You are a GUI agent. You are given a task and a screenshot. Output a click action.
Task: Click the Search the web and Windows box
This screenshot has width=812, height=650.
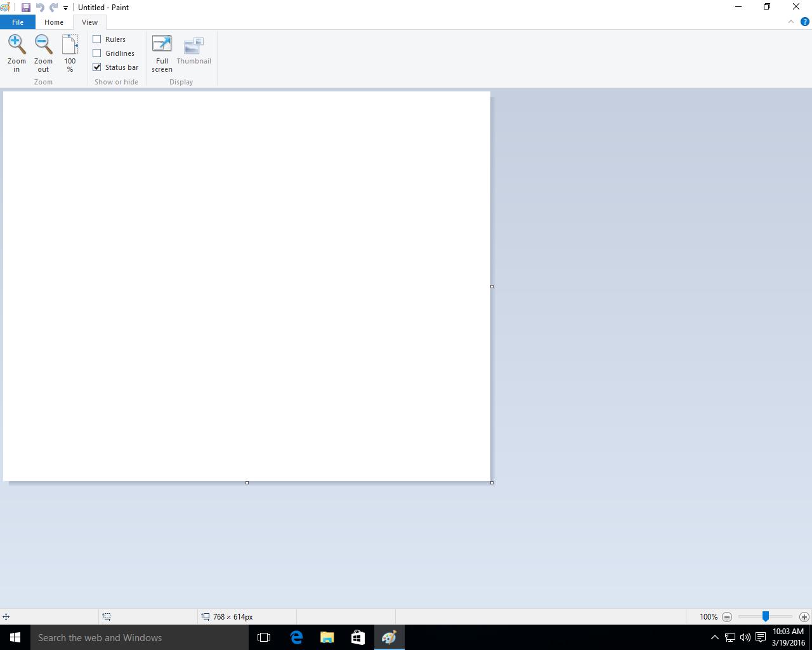[x=140, y=637]
